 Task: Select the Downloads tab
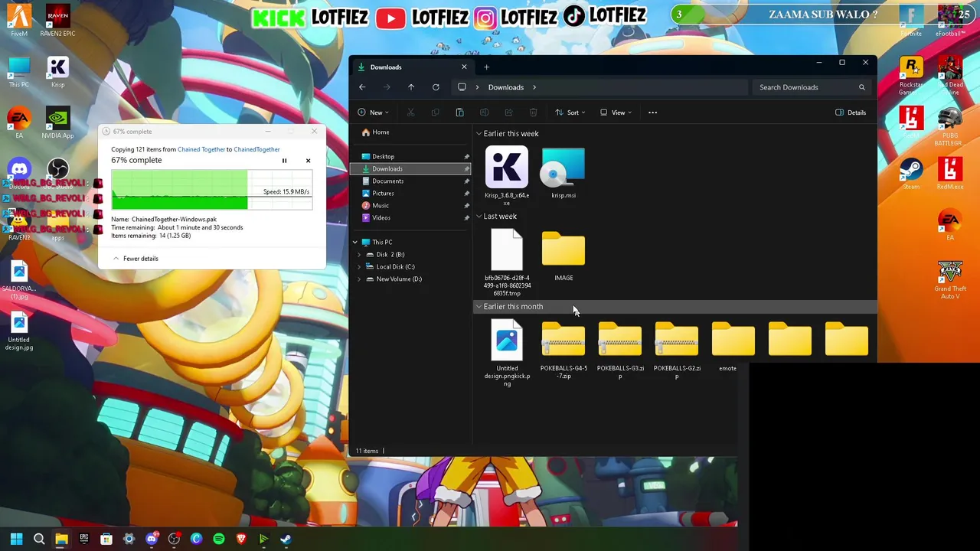(412, 67)
